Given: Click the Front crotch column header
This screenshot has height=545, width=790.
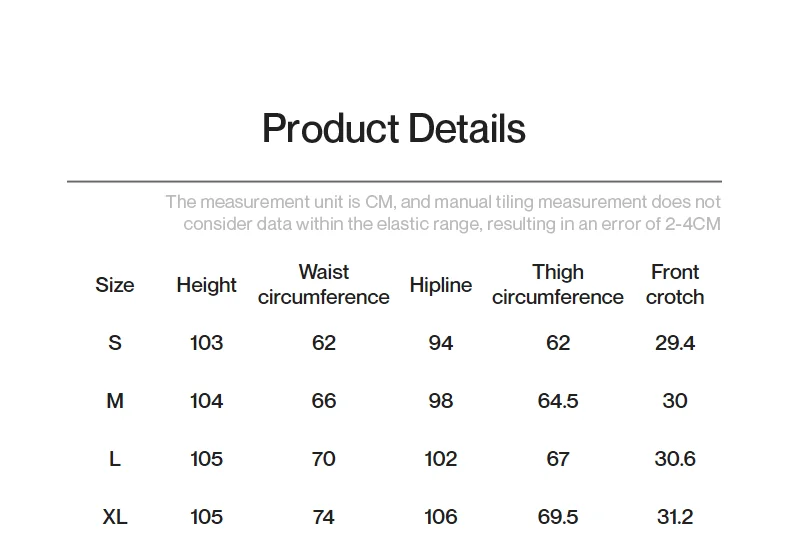Looking at the screenshot, I should [675, 285].
